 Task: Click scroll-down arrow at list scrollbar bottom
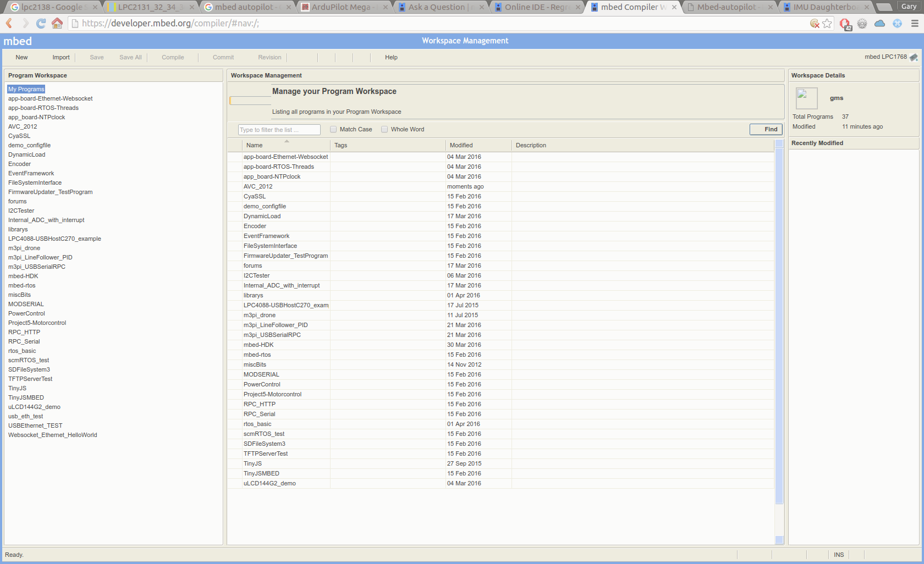[x=779, y=540]
